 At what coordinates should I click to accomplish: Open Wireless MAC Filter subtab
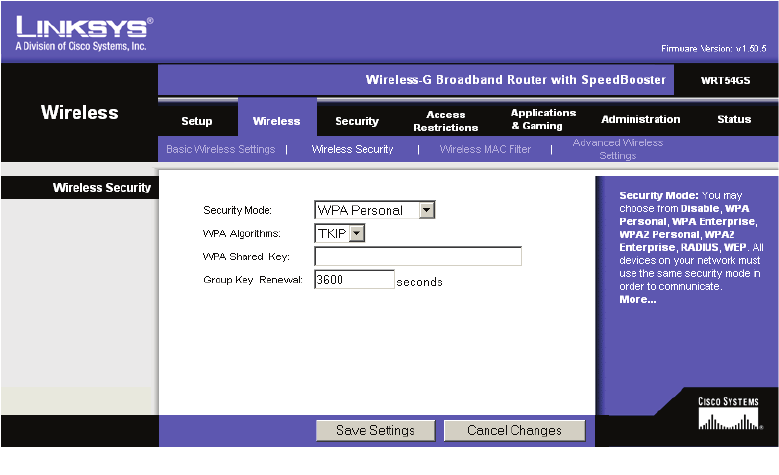point(485,149)
